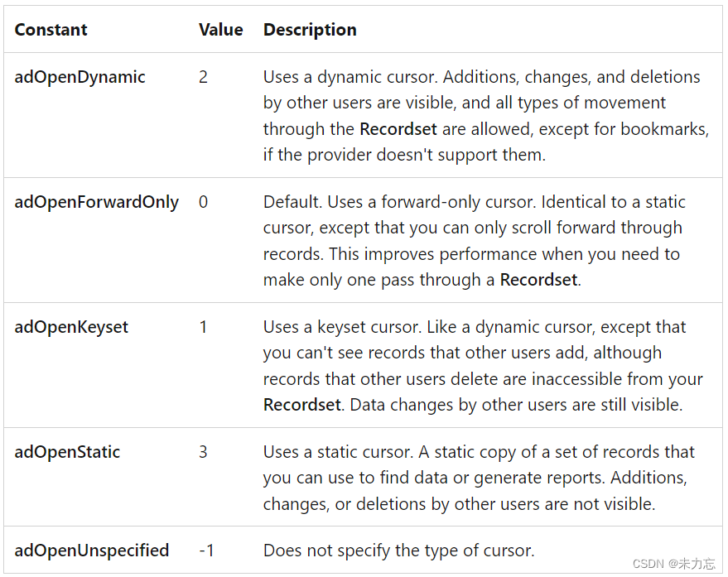Click value 2 in adOpenDynamic row

click(x=204, y=77)
